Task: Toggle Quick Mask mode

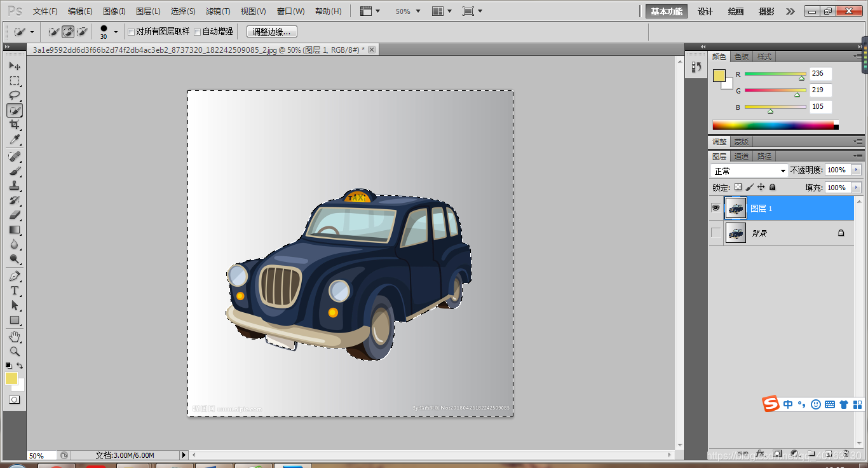Action: 14,399
